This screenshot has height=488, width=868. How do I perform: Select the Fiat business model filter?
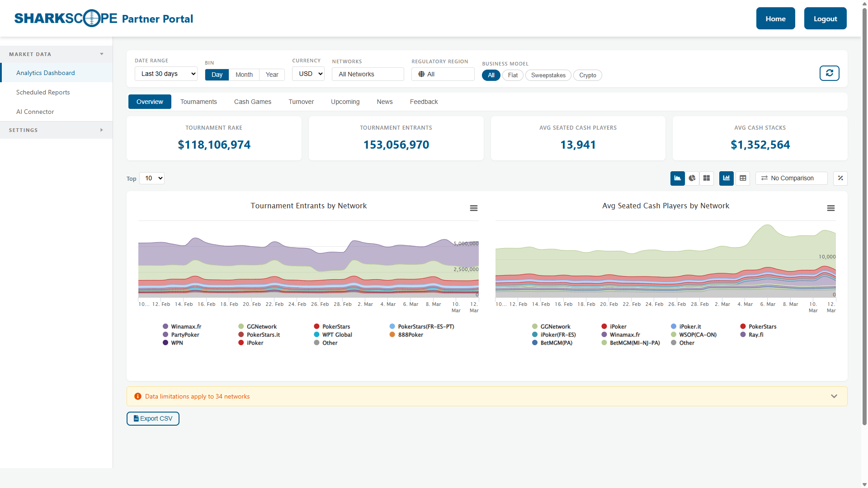(513, 75)
